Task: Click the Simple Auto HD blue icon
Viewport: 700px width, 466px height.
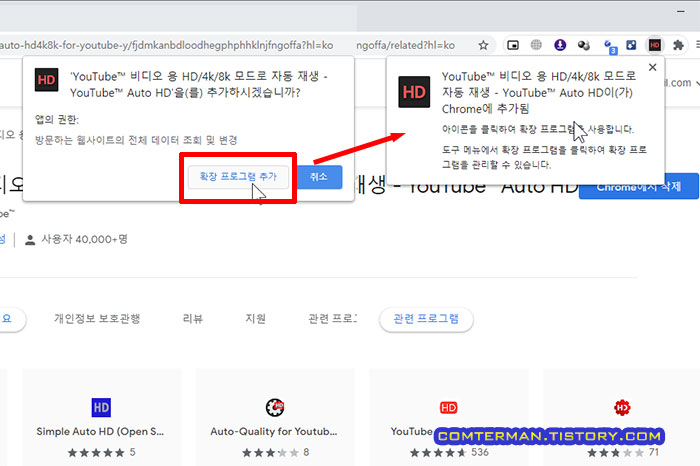Action: point(101,408)
